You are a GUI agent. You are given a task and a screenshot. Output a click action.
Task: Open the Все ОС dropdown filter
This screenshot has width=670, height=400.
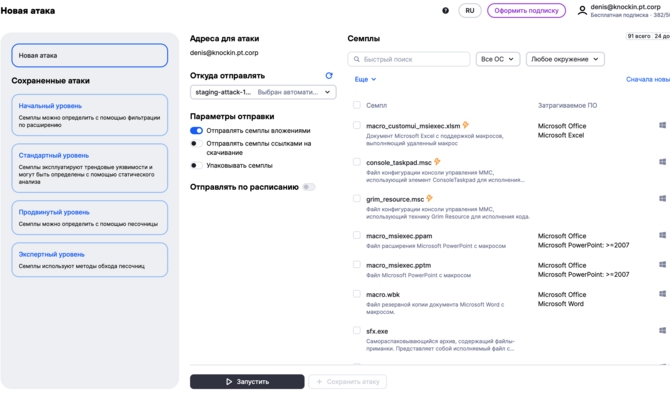[x=497, y=60]
